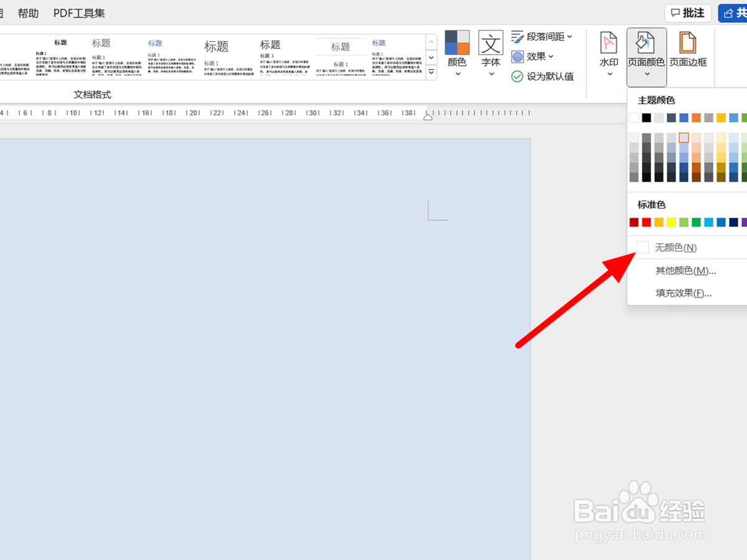Viewport: 747px width, 560px height.
Task: Apply style set with 标题 between lines
Action: coord(341,57)
